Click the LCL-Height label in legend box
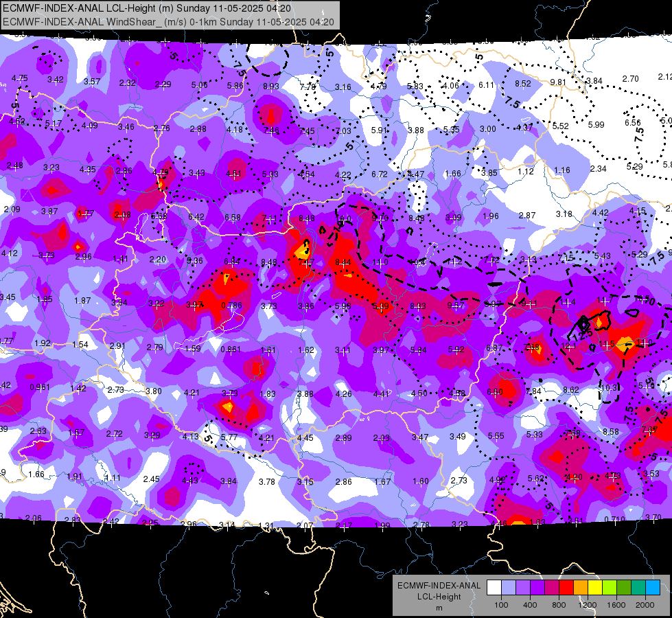672x618 pixels. tap(439, 597)
